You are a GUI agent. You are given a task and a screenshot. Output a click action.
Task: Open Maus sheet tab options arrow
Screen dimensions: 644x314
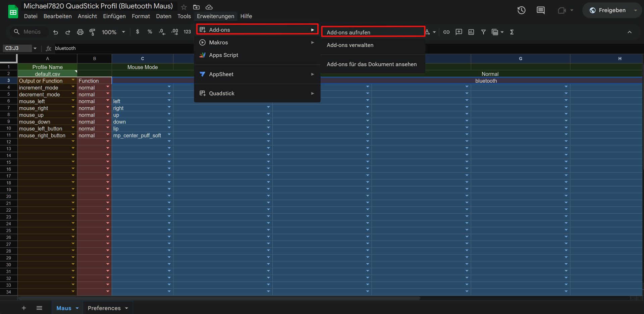pyautogui.click(x=77, y=308)
